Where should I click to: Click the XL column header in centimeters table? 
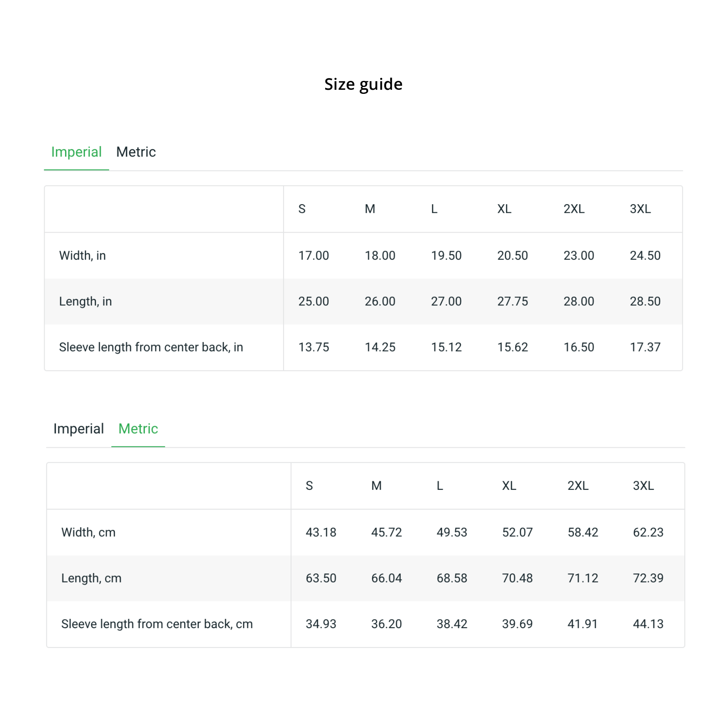pyautogui.click(x=509, y=486)
